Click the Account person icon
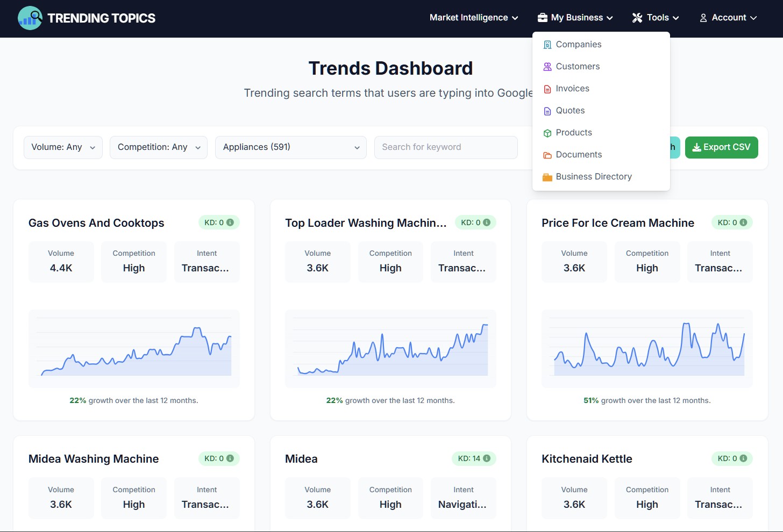 [703, 17]
